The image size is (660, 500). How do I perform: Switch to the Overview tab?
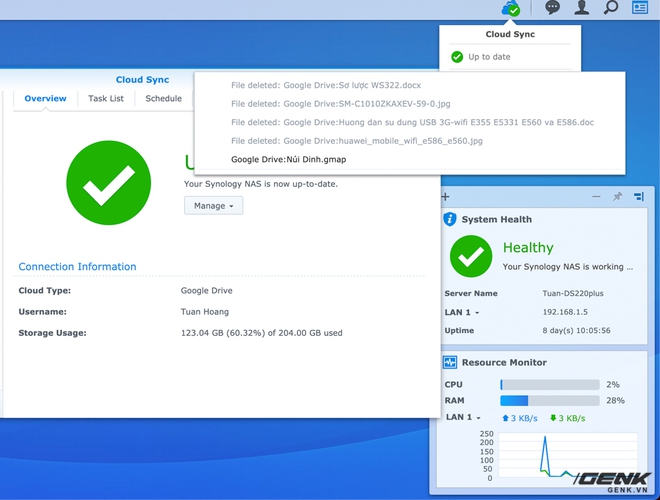tap(45, 98)
